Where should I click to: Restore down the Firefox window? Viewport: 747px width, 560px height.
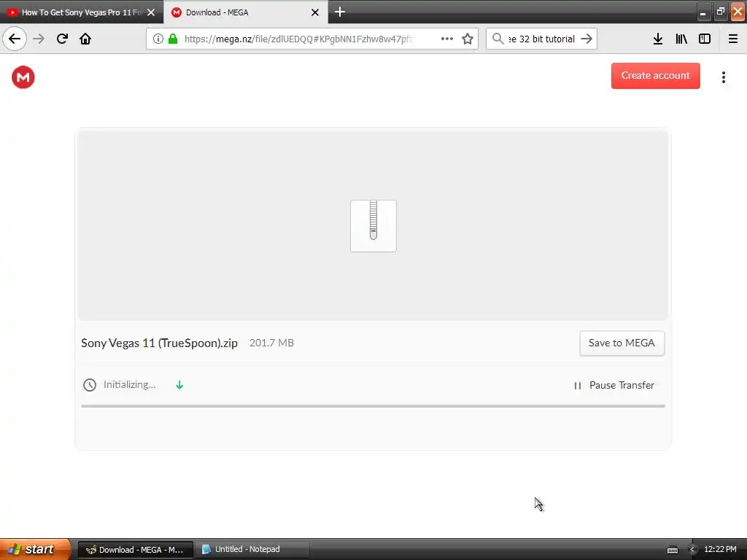tap(720, 12)
